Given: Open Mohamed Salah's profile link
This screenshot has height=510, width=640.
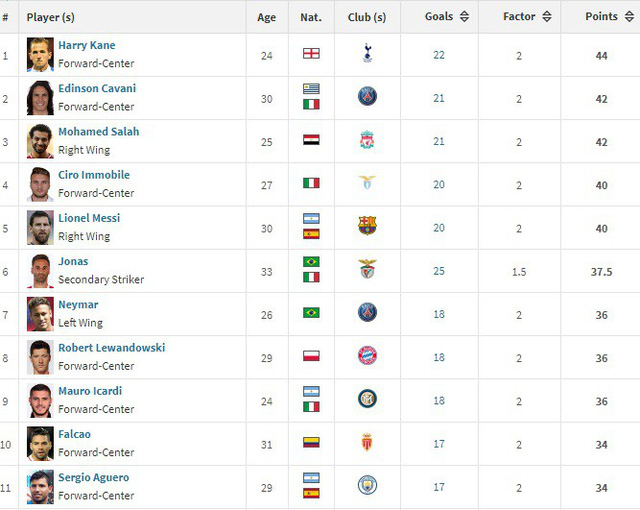Looking at the screenshot, I should click(x=98, y=132).
